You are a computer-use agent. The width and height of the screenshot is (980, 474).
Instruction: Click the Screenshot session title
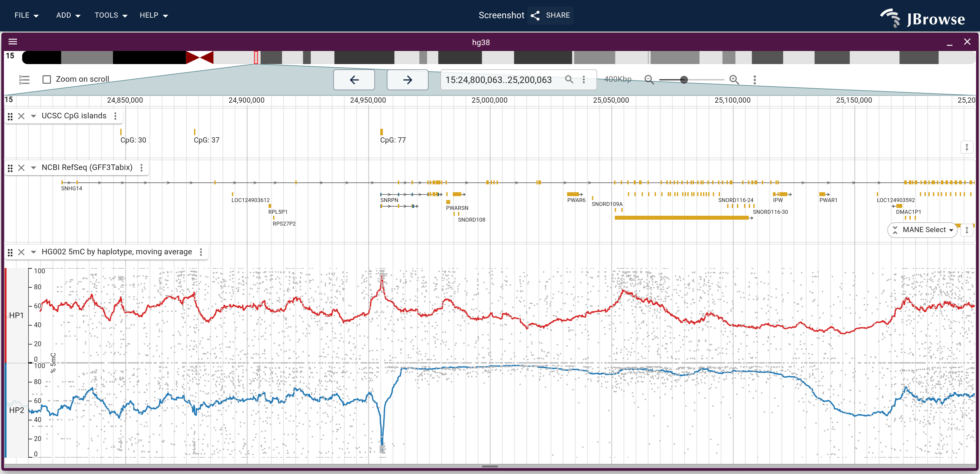click(x=501, y=15)
